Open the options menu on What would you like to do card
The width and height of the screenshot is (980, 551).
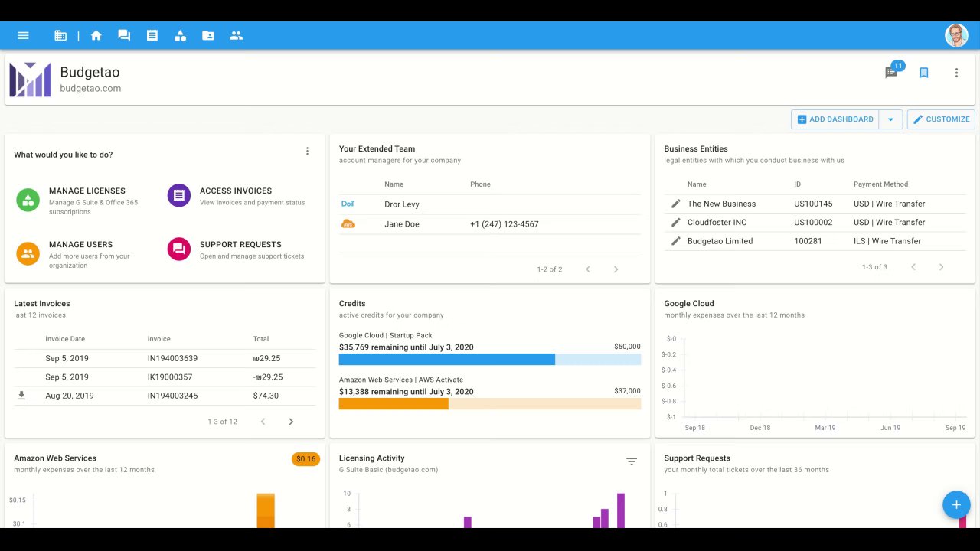coord(307,152)
